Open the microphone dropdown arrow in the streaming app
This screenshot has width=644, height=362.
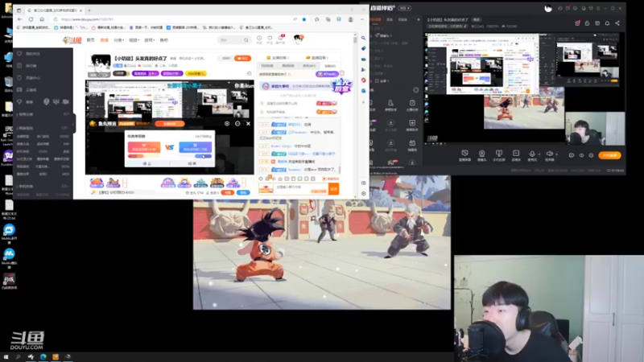[539, 154]
